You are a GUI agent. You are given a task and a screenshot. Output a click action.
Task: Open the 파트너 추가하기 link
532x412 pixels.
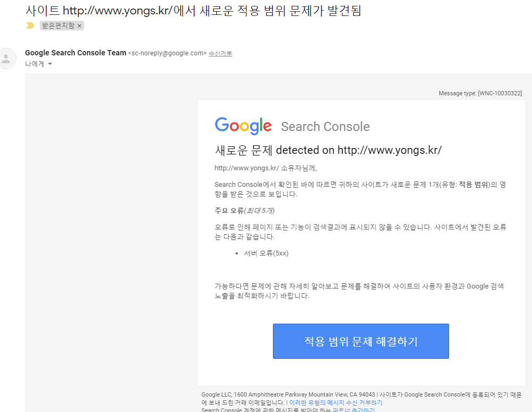(353, 410)
